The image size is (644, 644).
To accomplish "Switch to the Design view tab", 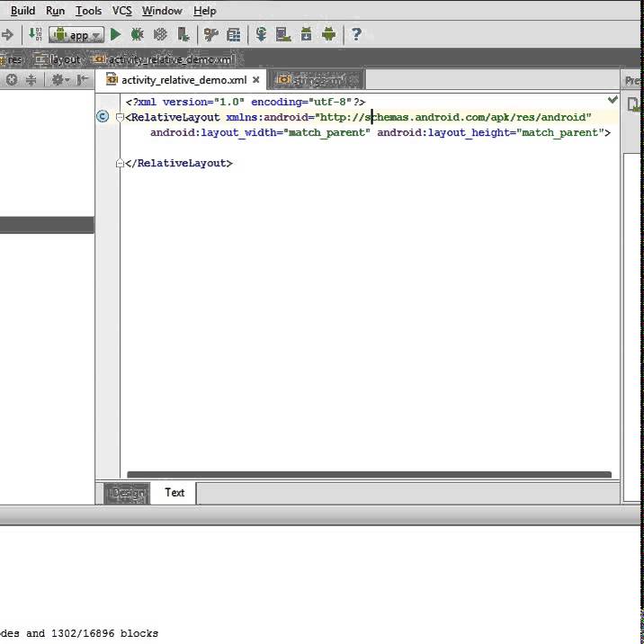I will tap(128, 493).
